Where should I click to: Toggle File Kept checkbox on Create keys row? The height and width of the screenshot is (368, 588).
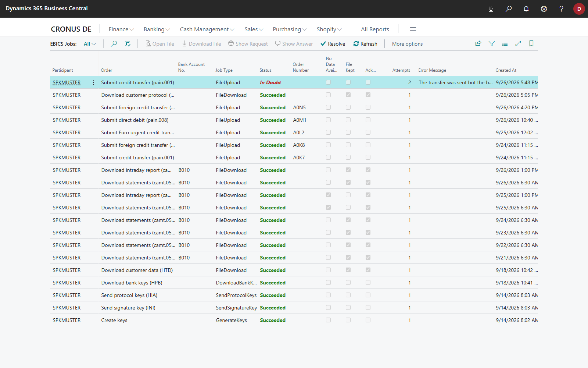[x=348, y=320]
